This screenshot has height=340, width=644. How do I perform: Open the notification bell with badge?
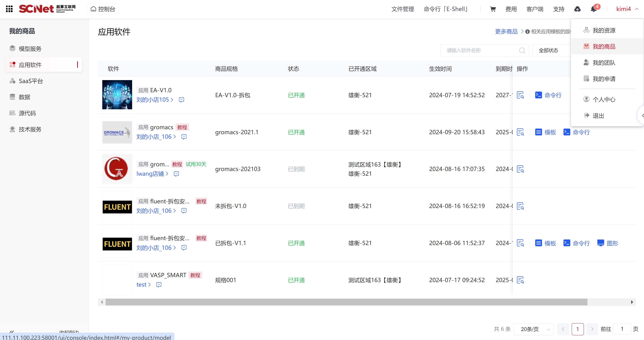594,9
